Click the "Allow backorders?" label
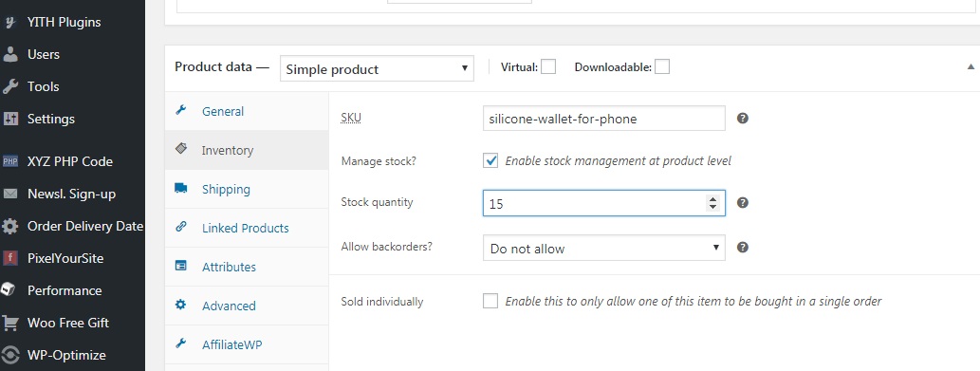Screen dimensions: 980x371 (386, 246)
